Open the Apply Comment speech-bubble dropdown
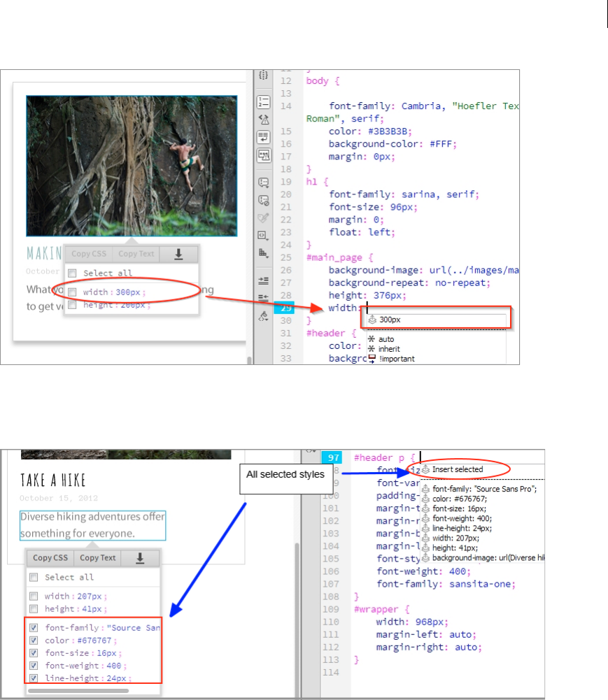The height and width of the screenshot is (700, 608). 264,183
